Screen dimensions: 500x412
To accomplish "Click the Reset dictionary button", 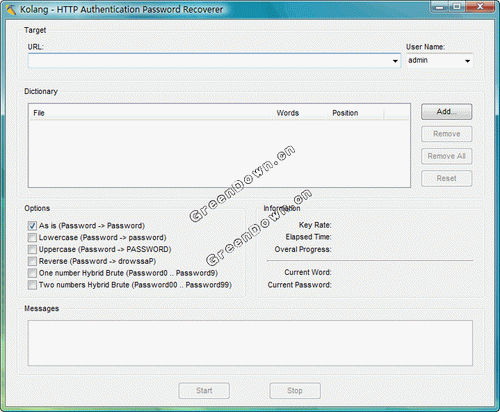I will [x=447, y=178].
